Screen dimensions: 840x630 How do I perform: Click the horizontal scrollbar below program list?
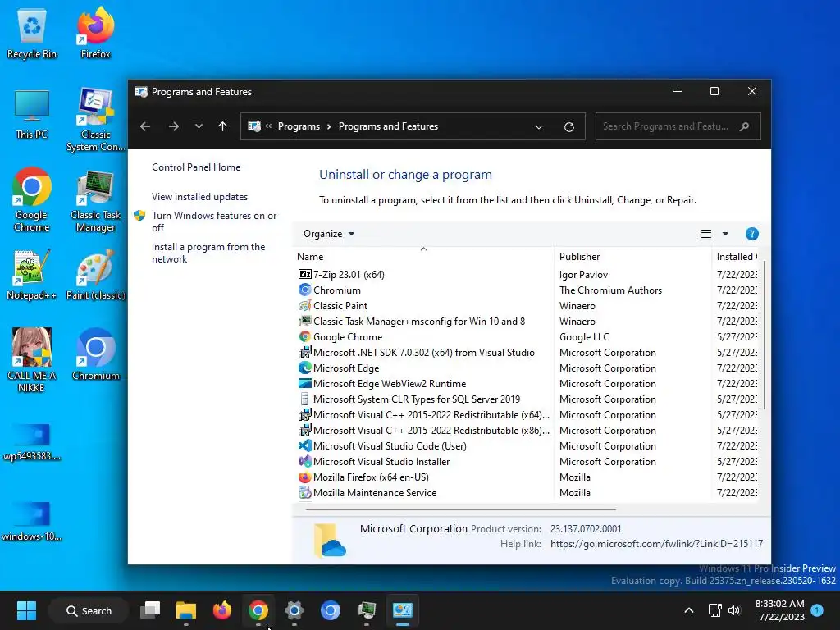point(461,509)
